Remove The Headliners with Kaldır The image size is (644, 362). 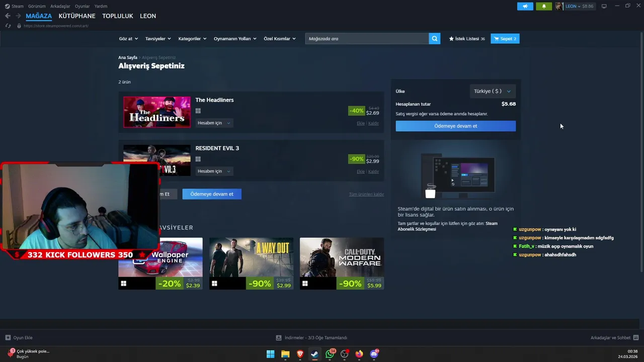coord(373,123)
